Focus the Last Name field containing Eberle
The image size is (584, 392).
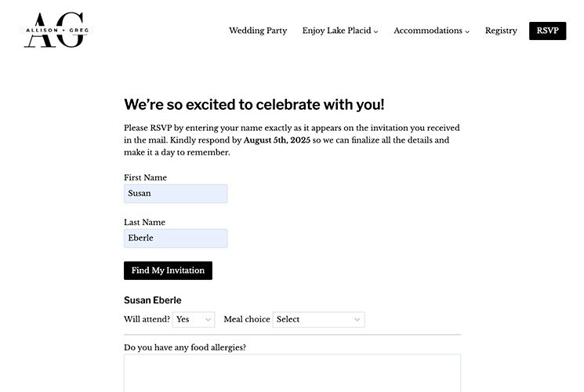pos(176,238)
